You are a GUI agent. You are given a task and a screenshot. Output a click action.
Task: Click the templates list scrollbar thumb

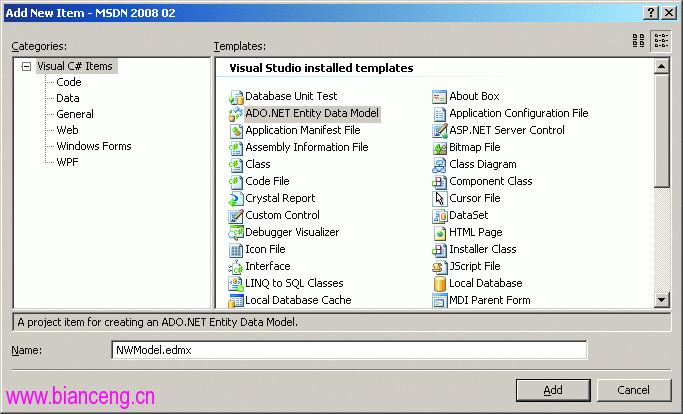click(662, 131)
